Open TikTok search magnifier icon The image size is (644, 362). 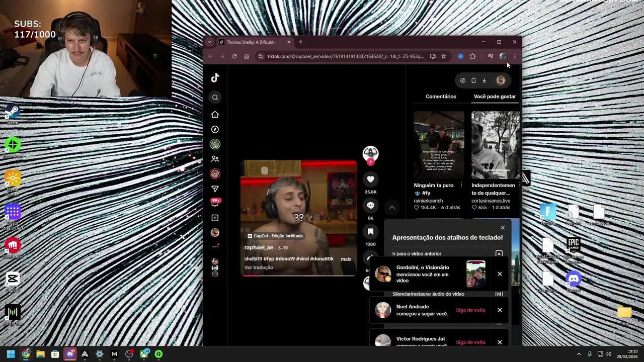215,98
